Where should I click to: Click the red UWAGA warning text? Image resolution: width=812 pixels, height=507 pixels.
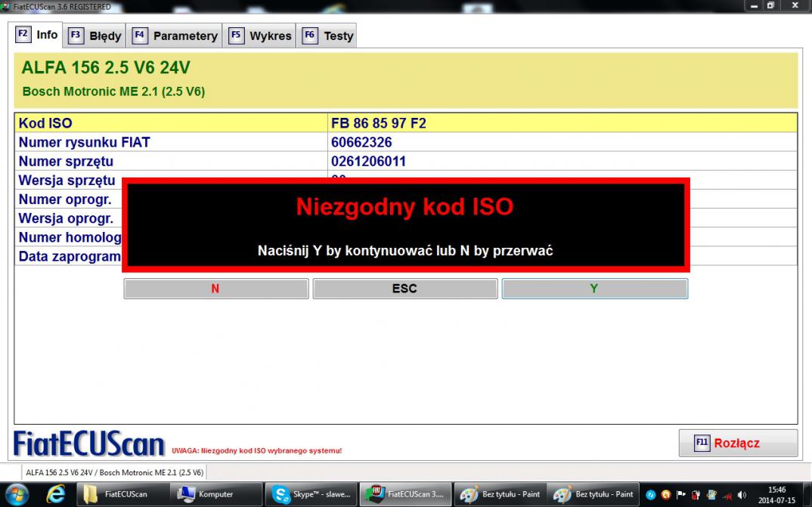point(257,450)
